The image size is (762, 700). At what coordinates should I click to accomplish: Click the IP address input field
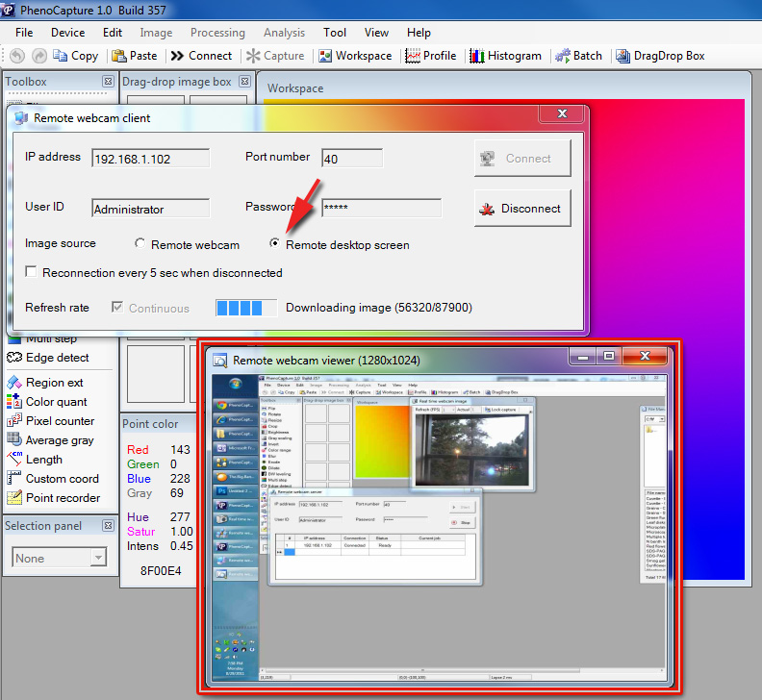coord(150,159)
